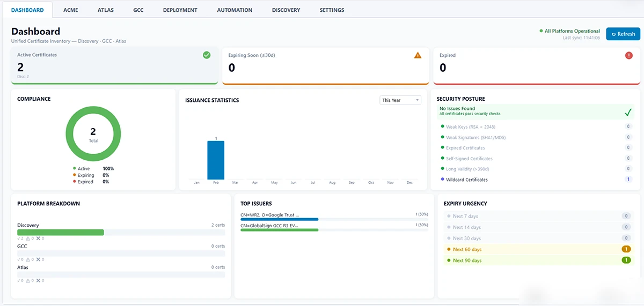Click the Discovery platform green progress bar
This screenshot has height=306, width=644.
click(61, 233)
